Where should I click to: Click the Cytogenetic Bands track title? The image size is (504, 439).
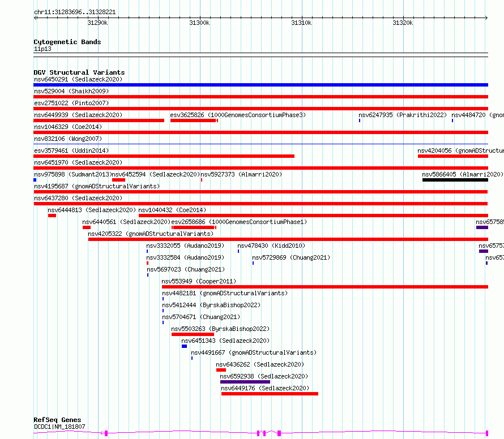point(67,42)
